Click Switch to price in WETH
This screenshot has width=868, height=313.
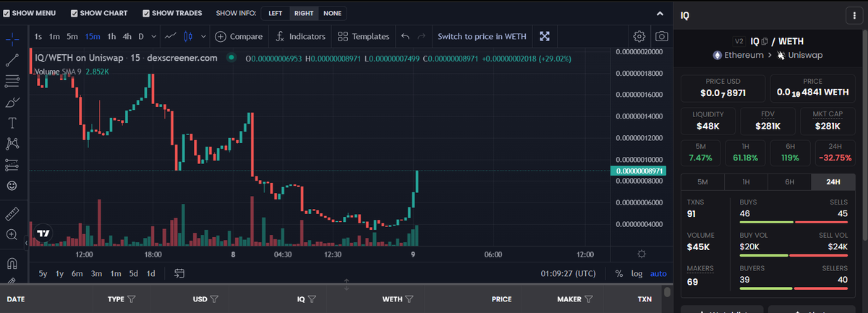click(x=481, y=36)
